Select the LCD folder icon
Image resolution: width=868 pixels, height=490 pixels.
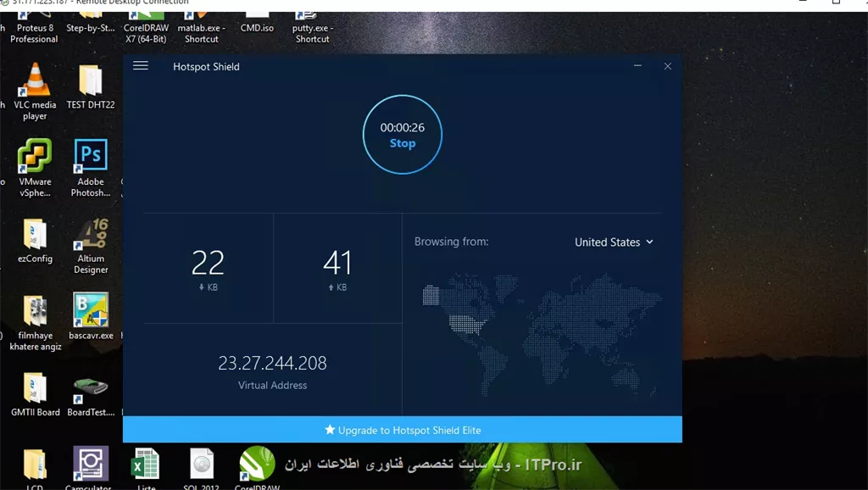34,469
